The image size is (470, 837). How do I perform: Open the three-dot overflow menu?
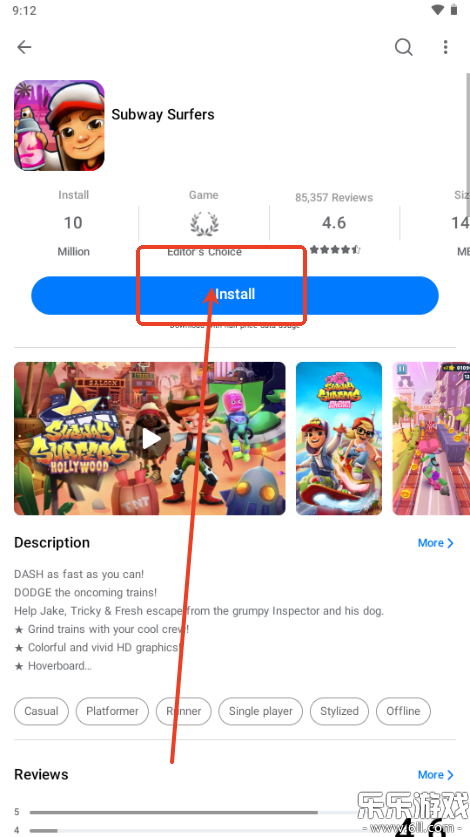click(445, 47)
